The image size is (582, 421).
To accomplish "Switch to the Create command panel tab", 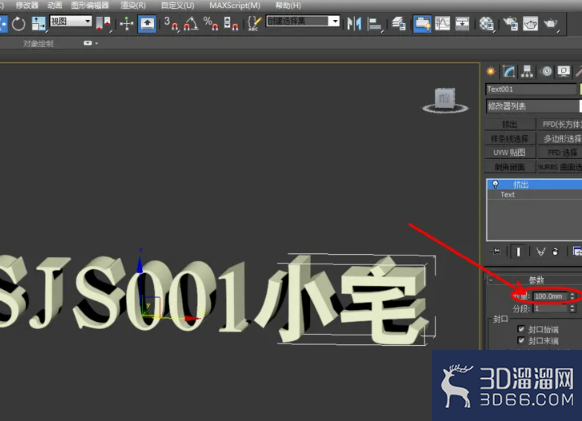I will pos(491,71).
